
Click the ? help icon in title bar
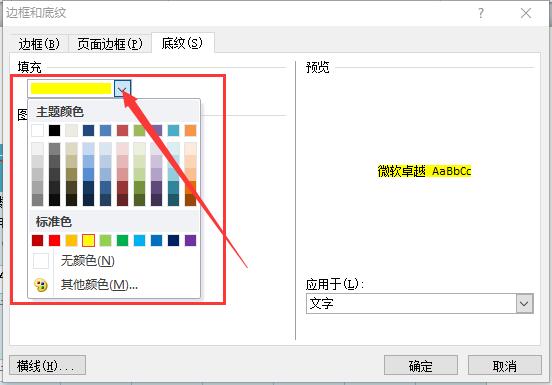tap(481, 13)
